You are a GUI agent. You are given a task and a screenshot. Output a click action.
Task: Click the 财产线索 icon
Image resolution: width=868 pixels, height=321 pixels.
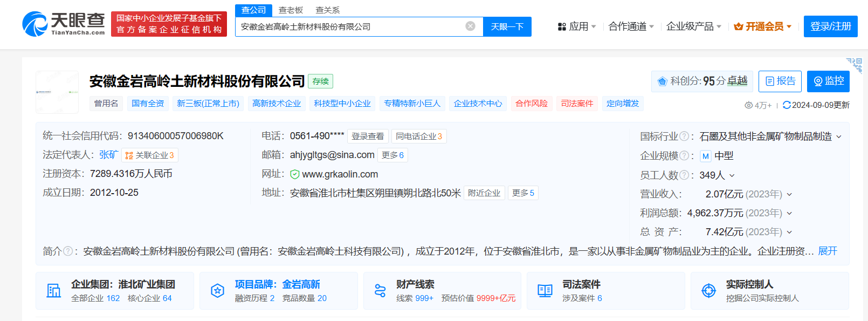380,291
